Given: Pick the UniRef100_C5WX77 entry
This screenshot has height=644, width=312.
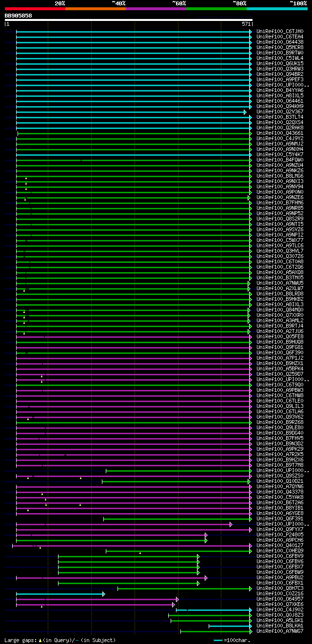Looking at the screenshot, I should coord(280,240).
